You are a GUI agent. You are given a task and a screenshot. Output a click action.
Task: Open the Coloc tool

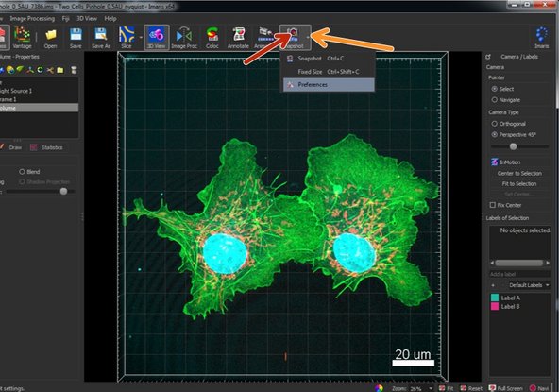click(212, 37)
